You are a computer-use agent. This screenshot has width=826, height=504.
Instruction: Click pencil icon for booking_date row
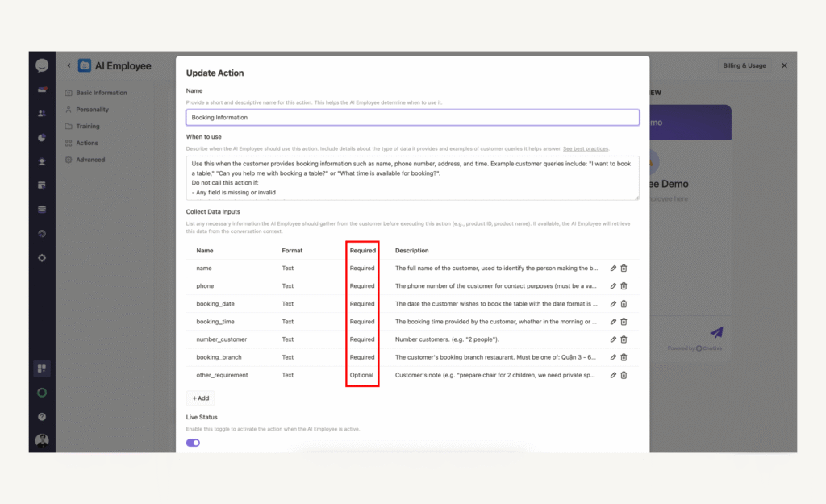613,304
